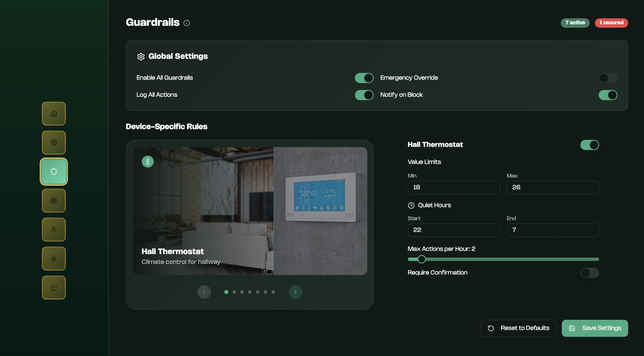Screen dimensions: 644x356
Task: Click the Max Actions per Hour slider
Action: (503, 259)
